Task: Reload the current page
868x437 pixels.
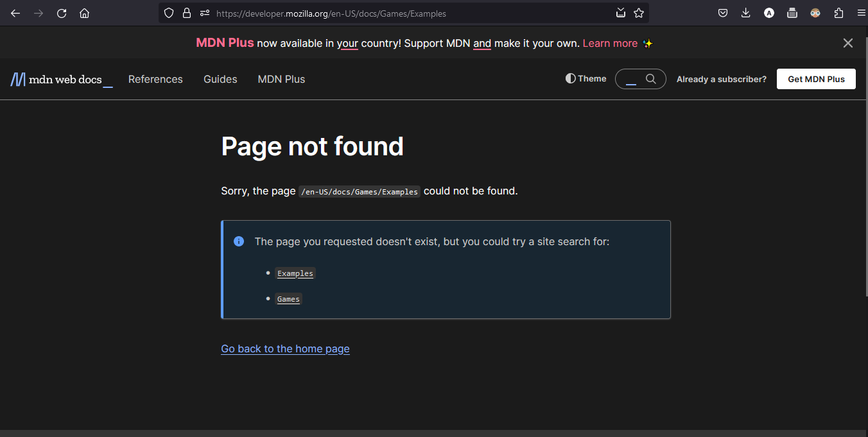Action: pyautogui.click(x=61, y=13)
